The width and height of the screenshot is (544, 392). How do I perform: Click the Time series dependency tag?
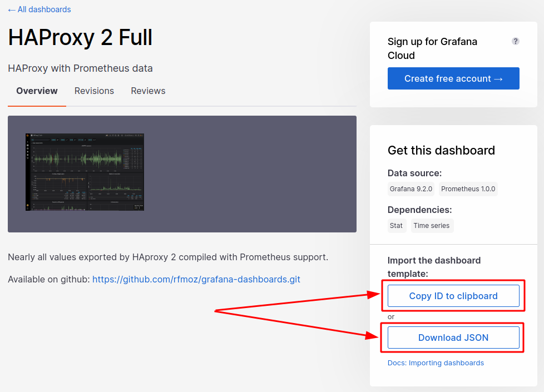click(432, 226)
